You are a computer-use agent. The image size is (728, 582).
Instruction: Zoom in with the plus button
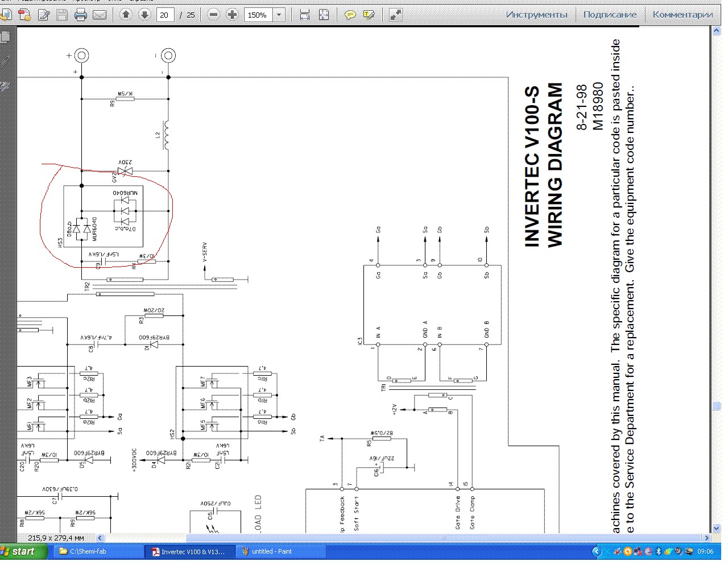pos(232,15)
